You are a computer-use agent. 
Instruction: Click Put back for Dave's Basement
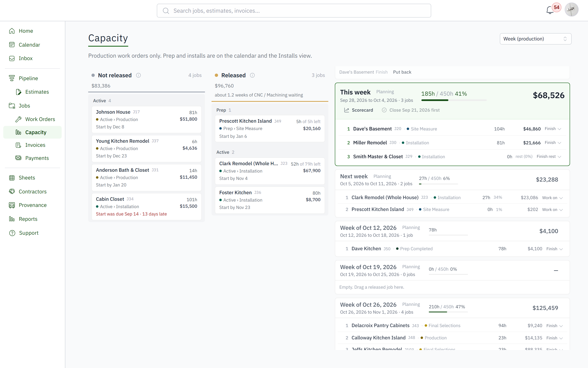click(402, 72)
